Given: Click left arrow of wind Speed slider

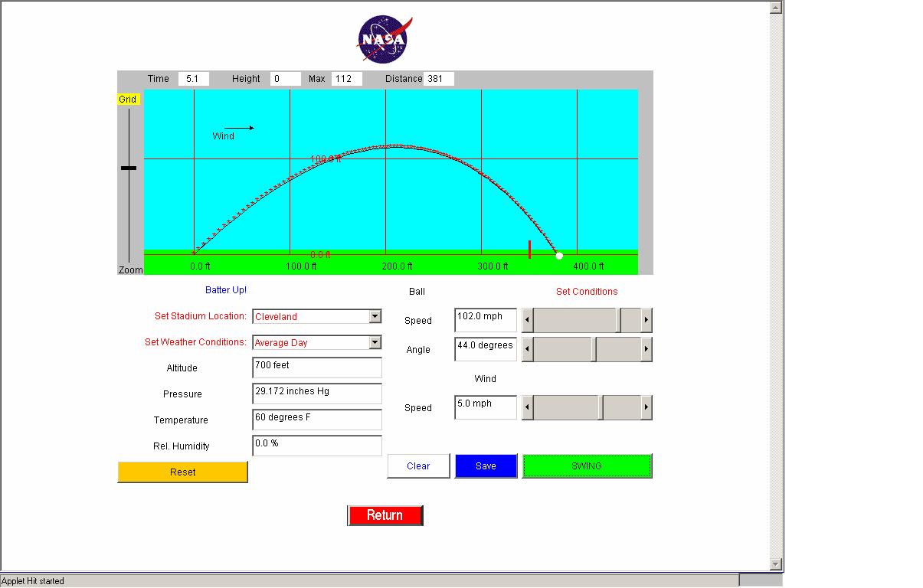Looking at the screenshot, I should coord(528,407).
